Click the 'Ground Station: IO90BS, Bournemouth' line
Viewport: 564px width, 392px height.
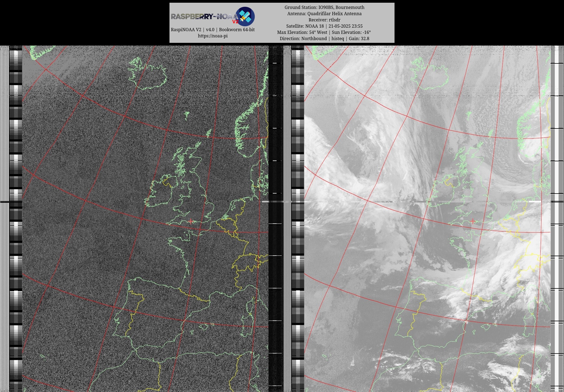coord(324,7)
